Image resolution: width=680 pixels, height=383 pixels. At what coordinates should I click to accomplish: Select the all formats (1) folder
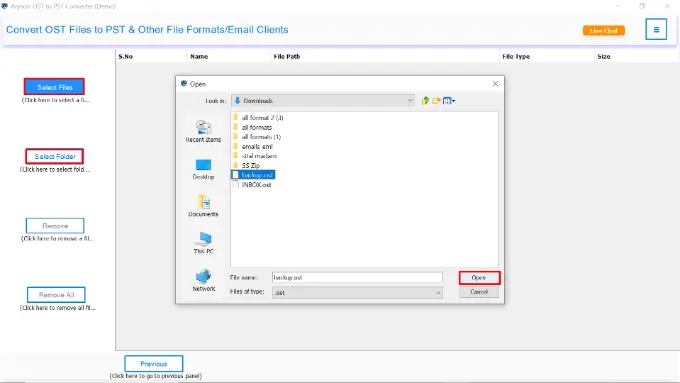257,137
